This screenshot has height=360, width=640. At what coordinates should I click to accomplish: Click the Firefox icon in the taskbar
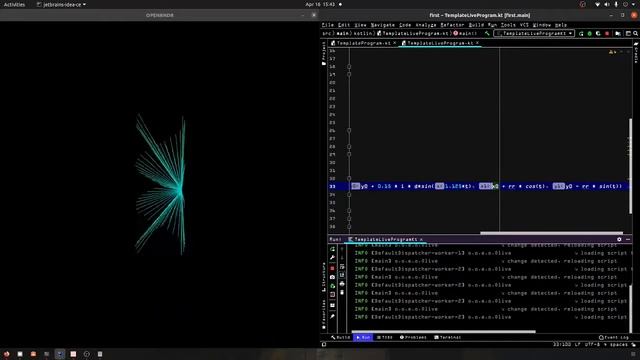[7, 354]
